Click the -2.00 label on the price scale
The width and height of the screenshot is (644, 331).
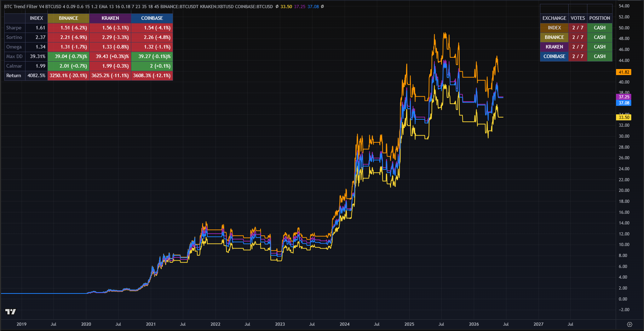(624, 310)
